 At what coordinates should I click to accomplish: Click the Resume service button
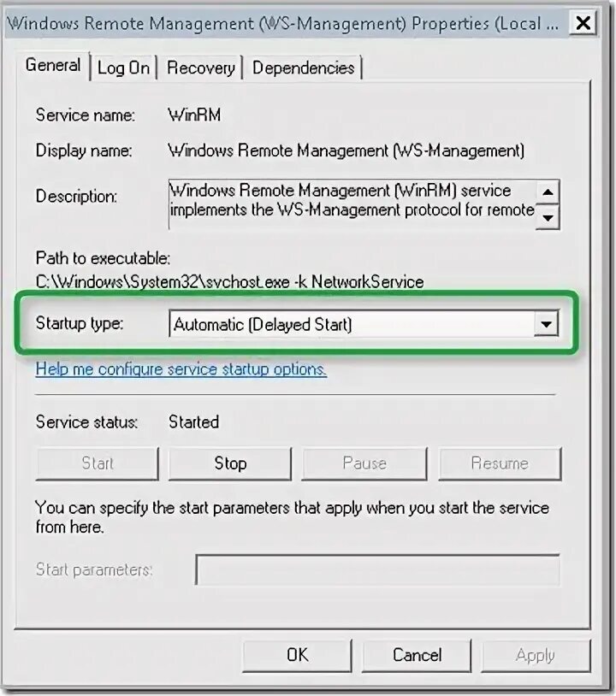tap(500, 463)
